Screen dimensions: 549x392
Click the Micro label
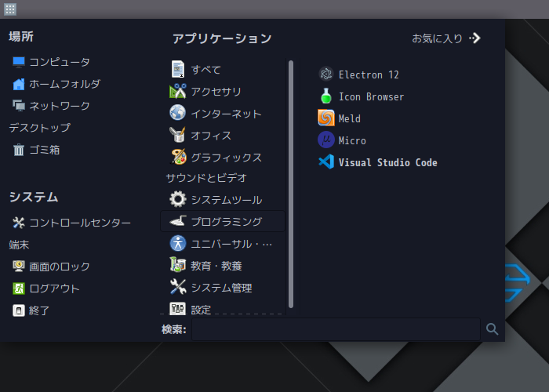point(352,140)
